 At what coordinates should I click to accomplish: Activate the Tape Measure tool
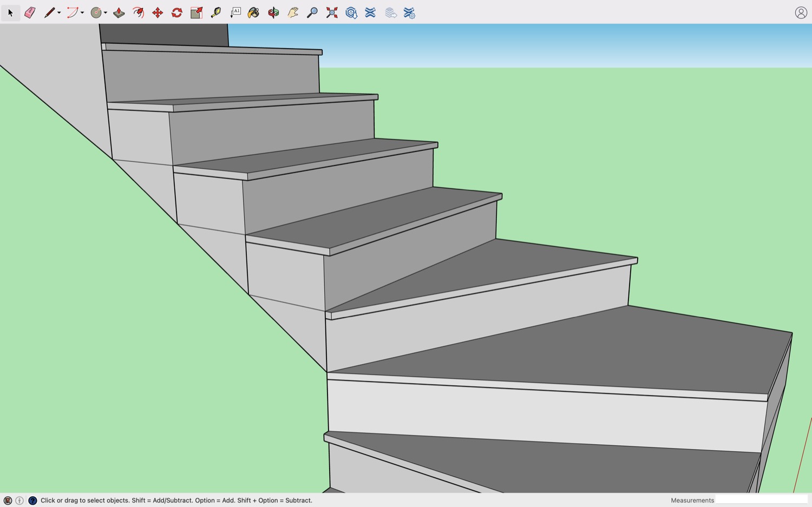coord(216,12)
